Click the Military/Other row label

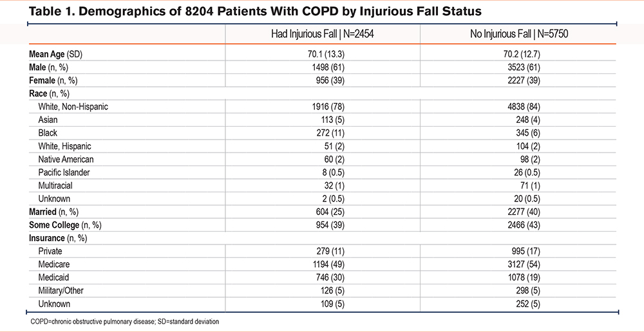62,291
